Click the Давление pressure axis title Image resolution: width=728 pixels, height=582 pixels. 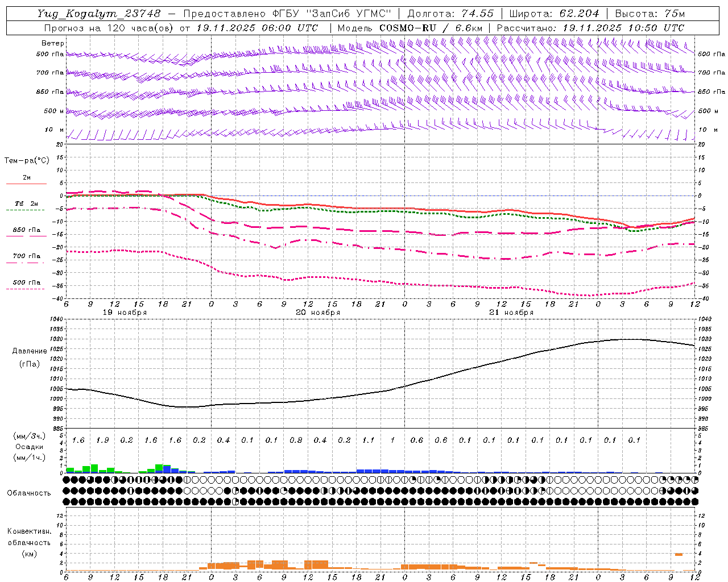[x=30, y=351]
